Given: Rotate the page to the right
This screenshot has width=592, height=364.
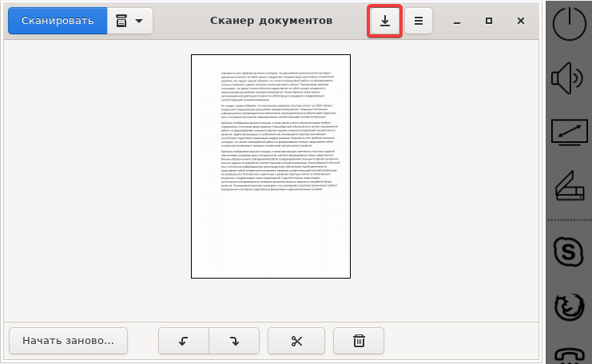Looking at the screenshot, I should coord(234,341).
